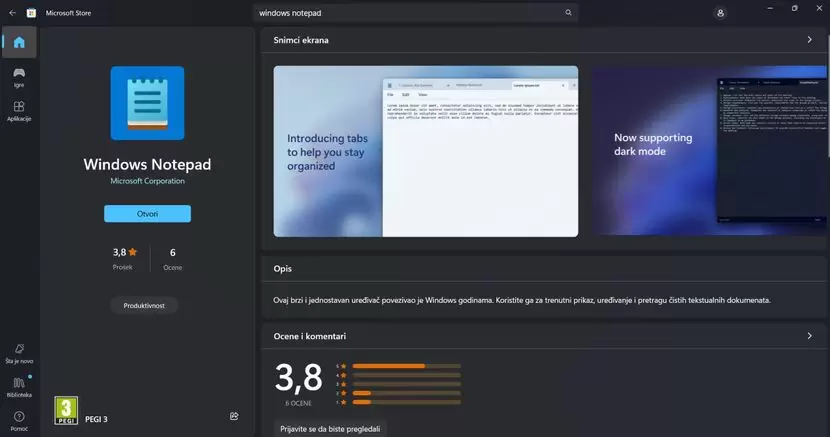Click the vertical scrollbar on the right
The width and height of the screenshot is (830, 437).
[x=827, y=95]
